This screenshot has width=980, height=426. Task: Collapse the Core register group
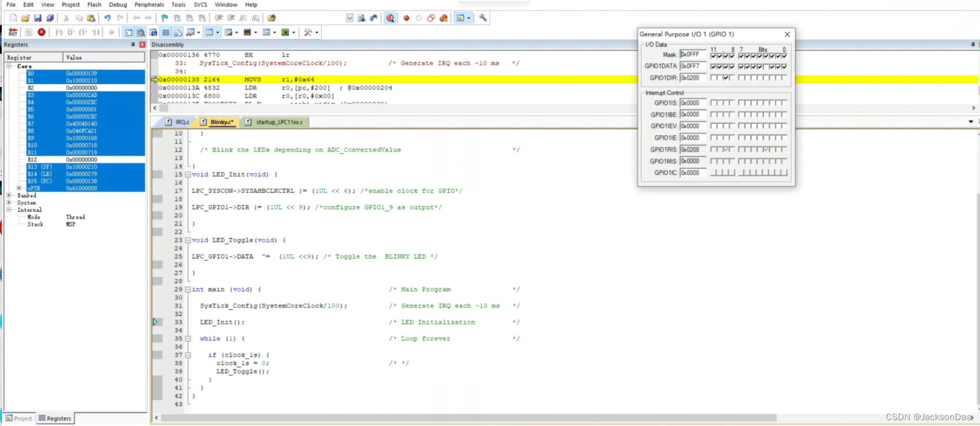click(x=9, y=66)
